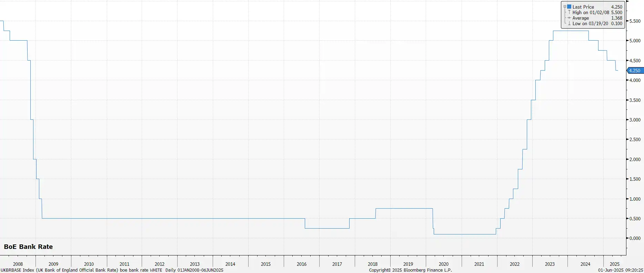Click the 2023 year label on the time axis

tap(550, 264)
